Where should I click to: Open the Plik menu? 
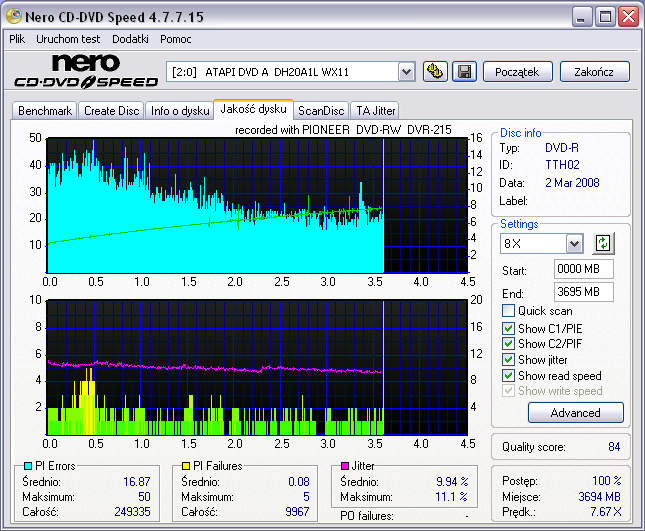point(17,39)
